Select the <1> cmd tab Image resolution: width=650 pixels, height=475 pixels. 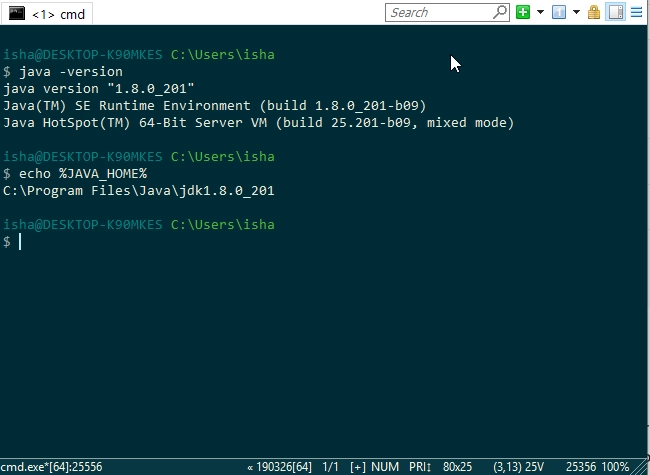46,14
